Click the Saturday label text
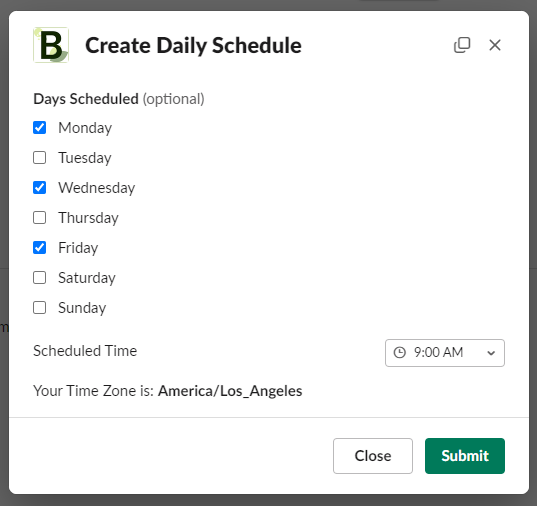The image size is (537, 506). coord(87,278)
